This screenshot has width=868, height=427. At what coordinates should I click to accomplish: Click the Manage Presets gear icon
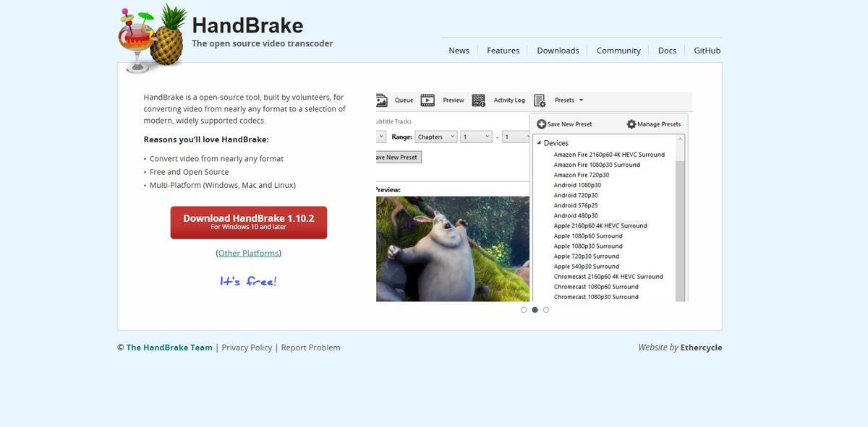(x=631, y=124)
